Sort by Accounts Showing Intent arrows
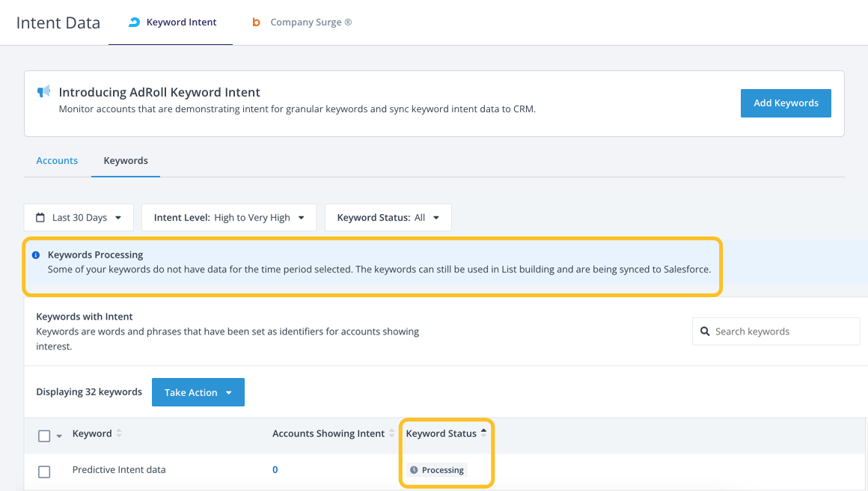This screenshot has height=491, width=868. click(x=392, y=433)
